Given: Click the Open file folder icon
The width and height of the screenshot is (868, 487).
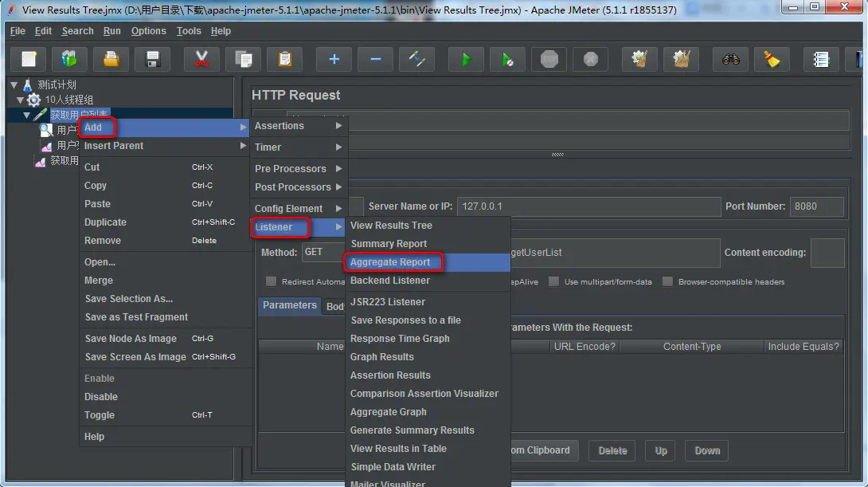Looking at the screenshot, I should pos(111,59).
